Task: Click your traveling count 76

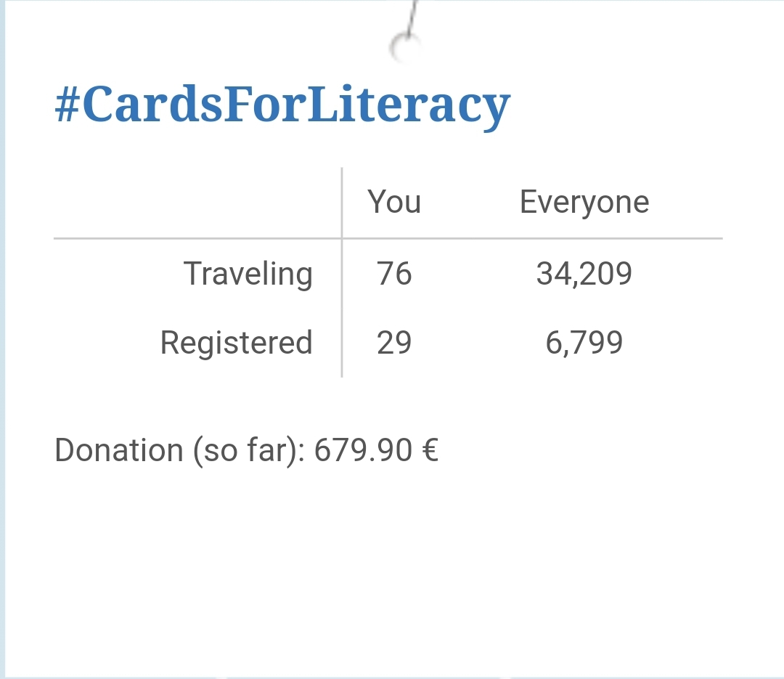Action: point(394,274)
